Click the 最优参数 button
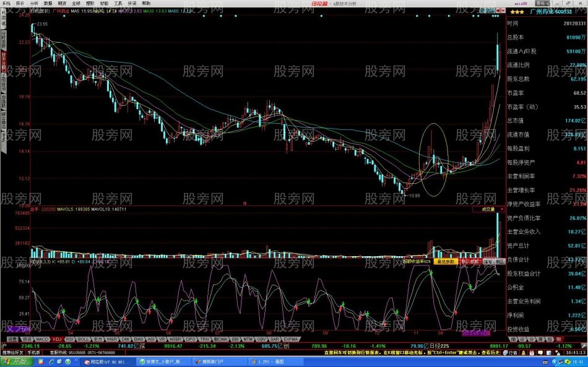 [445, 261]
